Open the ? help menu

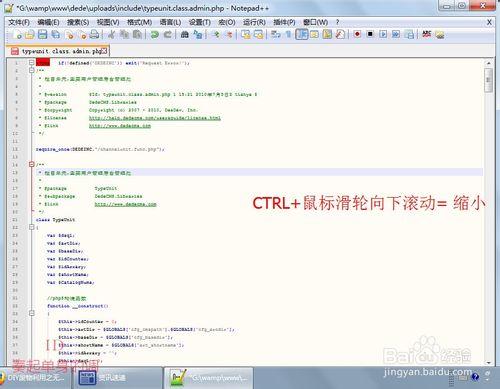337,22
